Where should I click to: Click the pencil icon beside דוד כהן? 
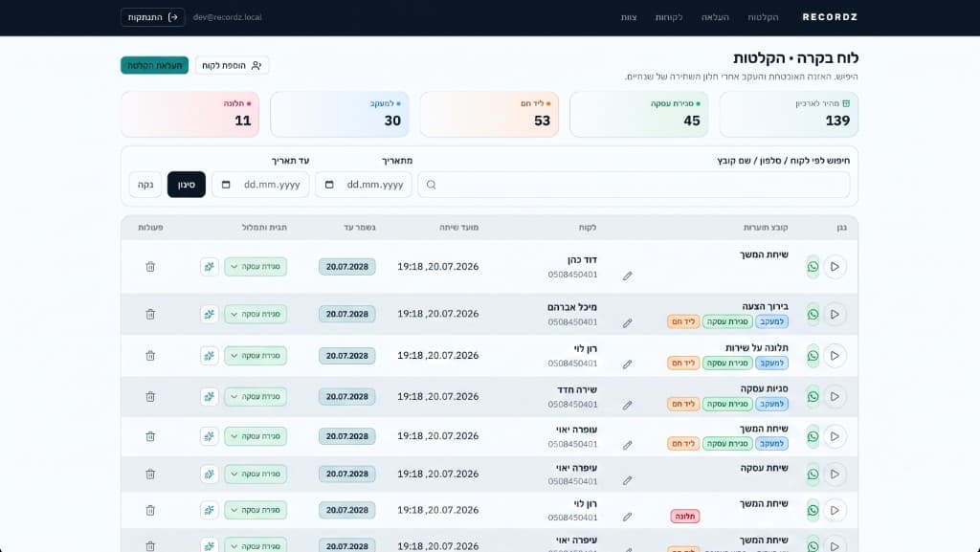tap(628, 276)
